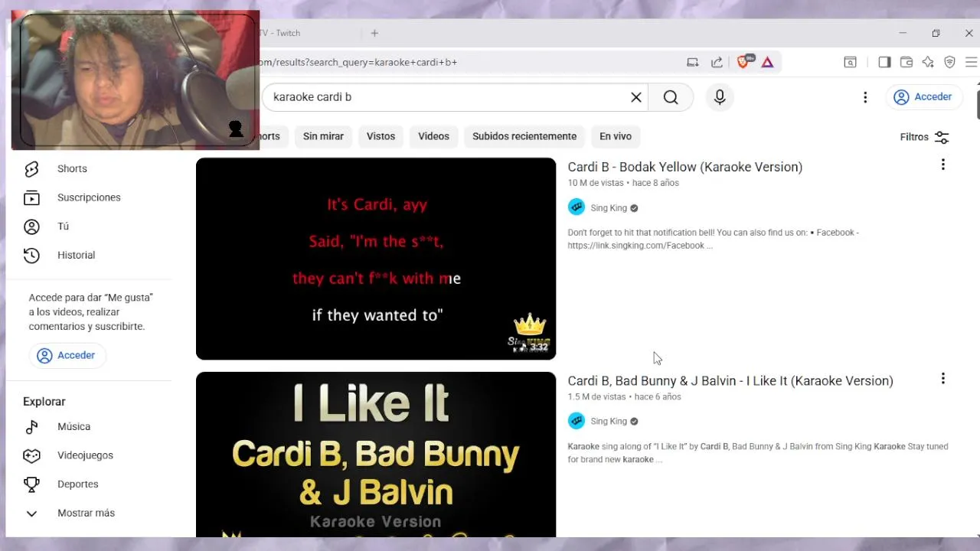Open Brave Rewards triangle icon
The height and width of the screenshot is (551, 980).
click(767, 62)
